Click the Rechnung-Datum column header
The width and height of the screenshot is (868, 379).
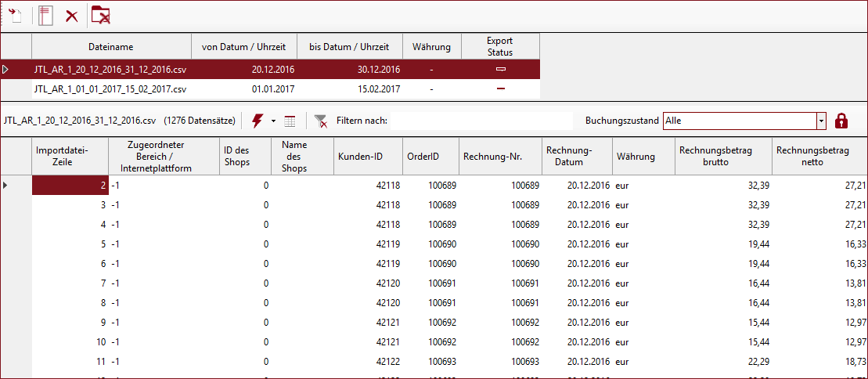577,157
